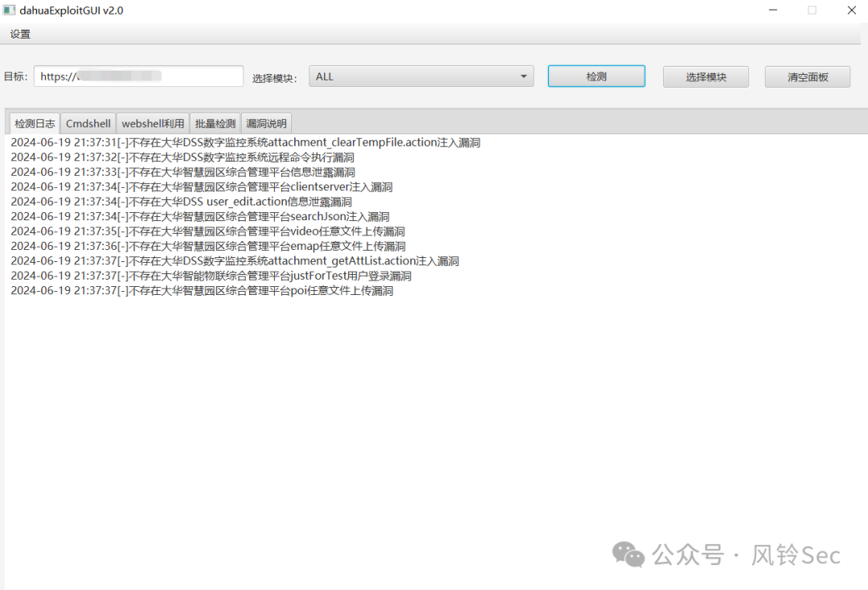Image resolution: width=868 pixels, height=590 pixels.
Task: Select log line about video任意文件上传漏洞
Action: [x=207, y=231]
